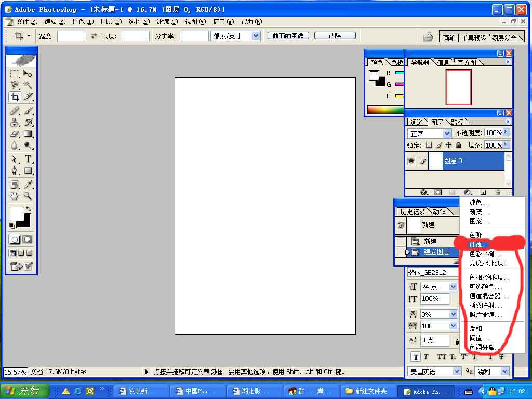Select the Brush tool
This screenshot has width=532, height=399.
click(28, 111)
